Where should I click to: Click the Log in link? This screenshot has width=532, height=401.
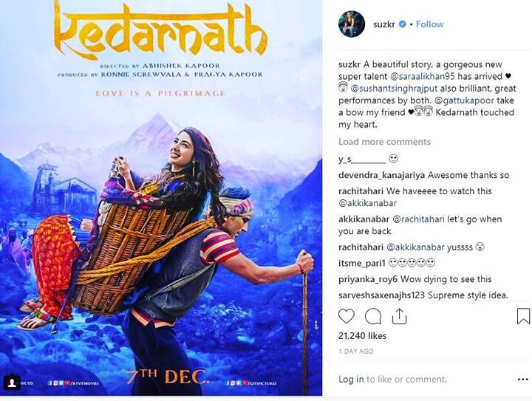pos(351,380)
